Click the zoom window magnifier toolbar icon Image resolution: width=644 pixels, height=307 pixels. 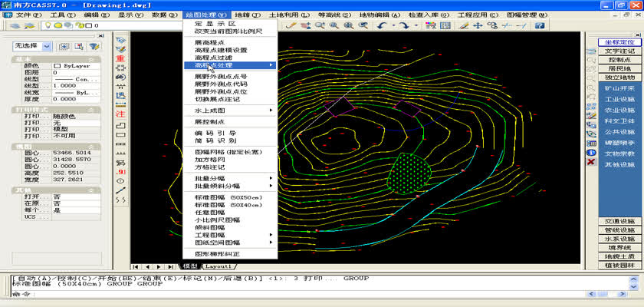[x=334, y=25]
